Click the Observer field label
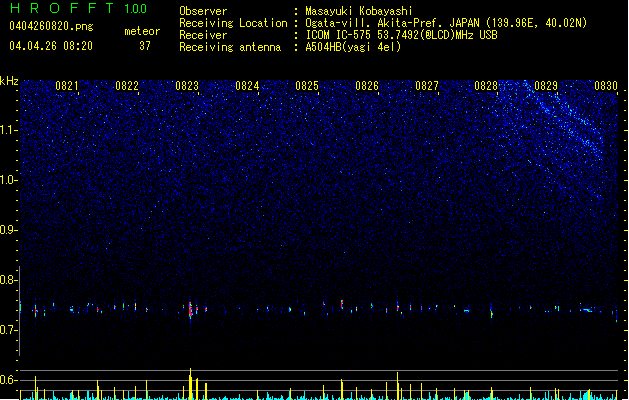 coord(203,11)
